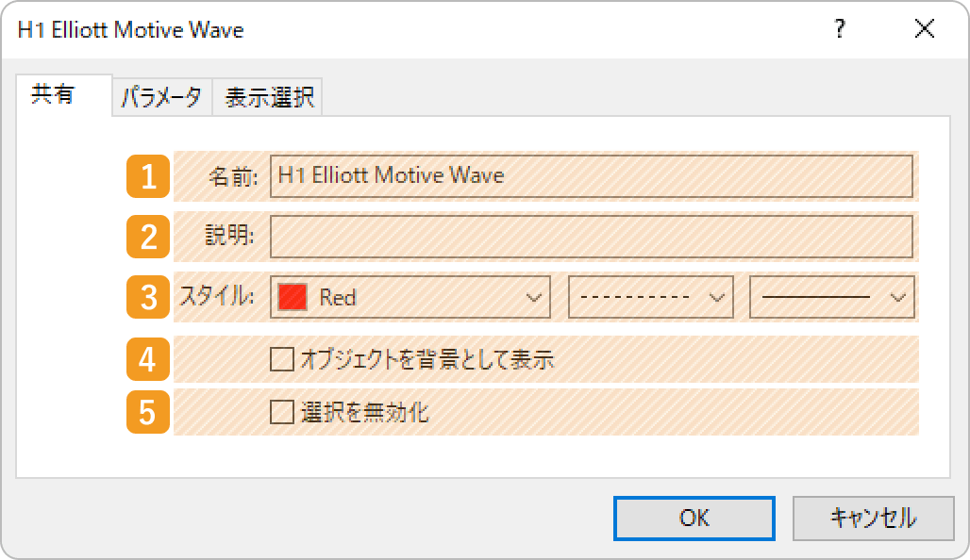The width and height of the screenshot is (970, 560).
Task: Close the Elliott Motive Wave dialog
Action: [x=925, y=30]
